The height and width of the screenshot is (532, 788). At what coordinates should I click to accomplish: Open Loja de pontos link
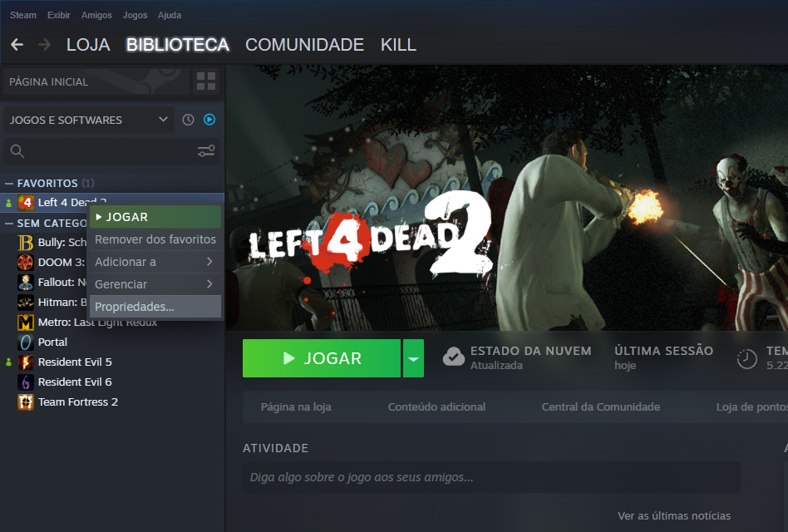pos(751,407)
